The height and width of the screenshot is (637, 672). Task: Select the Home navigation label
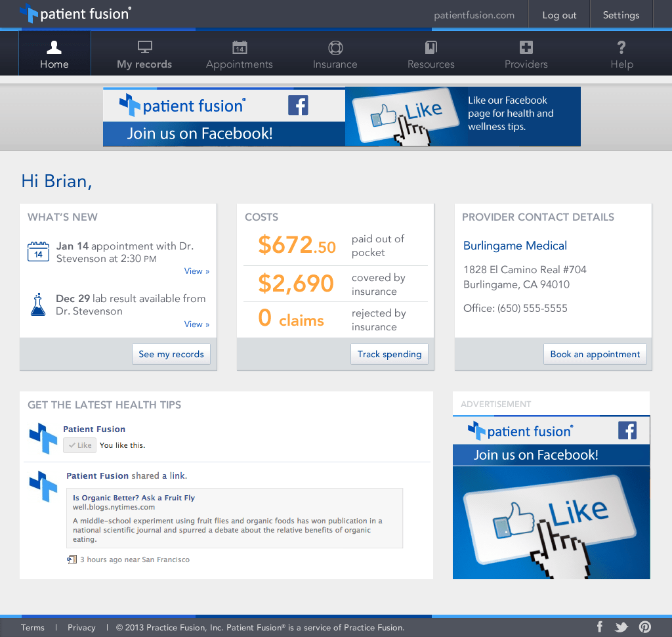[54, 64]
